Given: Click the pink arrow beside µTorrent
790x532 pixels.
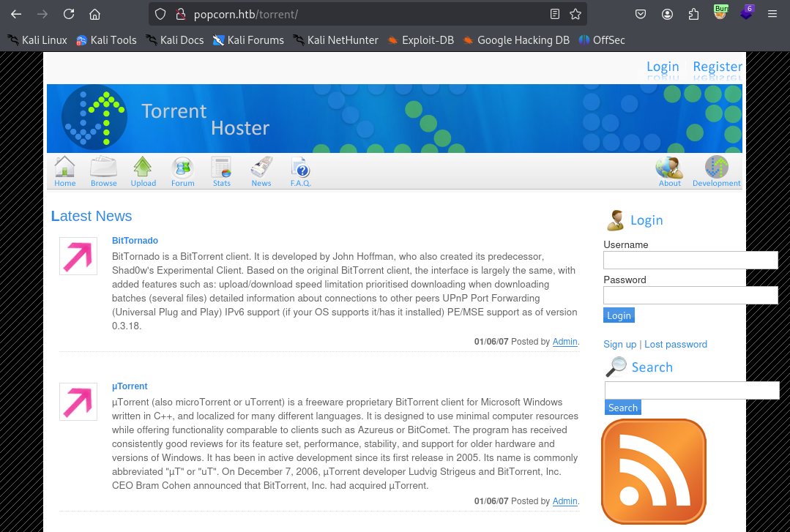Looking at the screenshot, I should [x=78, y=402].
